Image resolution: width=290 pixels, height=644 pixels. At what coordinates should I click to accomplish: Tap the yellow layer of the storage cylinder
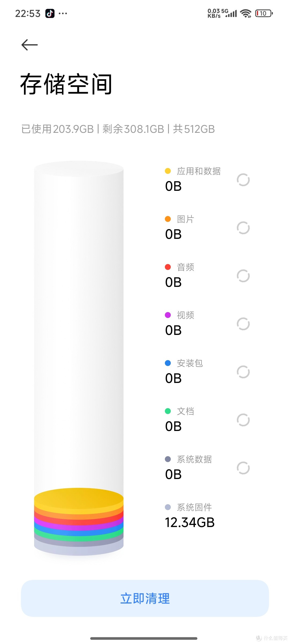(79, 499)
